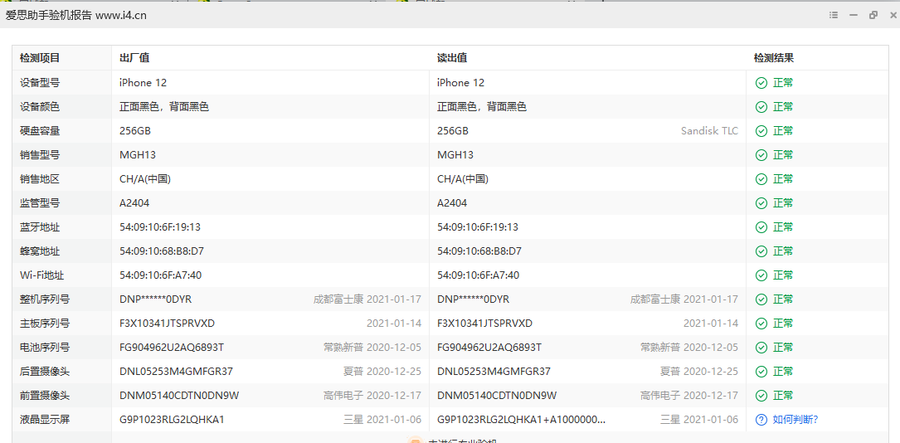The height and width of the screenshot is (443, 900).
Task: Click factory mainboard serial F3X10341JTSPRVXD
Action: [167, 324]
